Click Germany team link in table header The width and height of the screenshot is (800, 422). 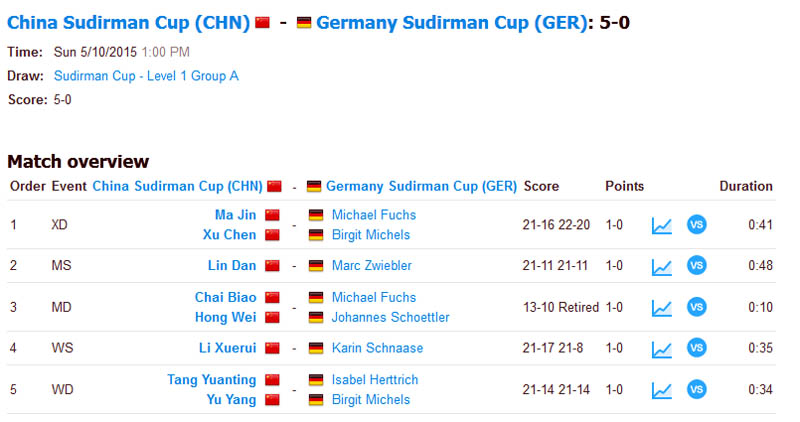[421, 186]
